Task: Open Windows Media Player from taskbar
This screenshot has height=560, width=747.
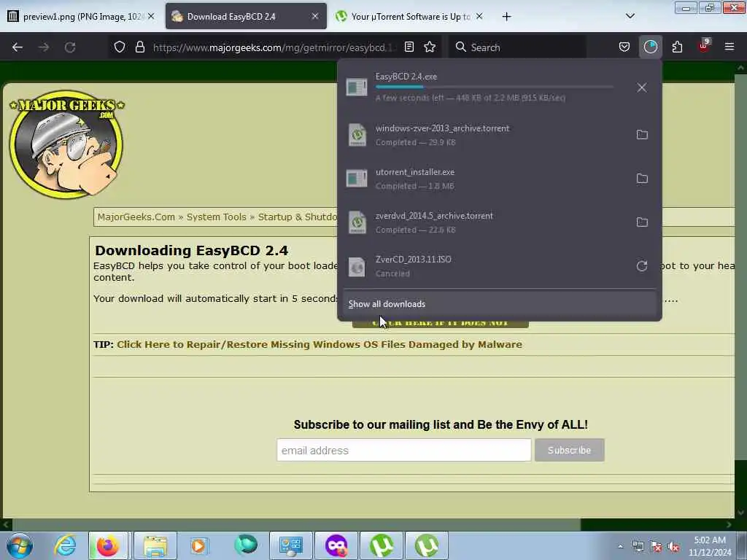Action: pos(199,545)
